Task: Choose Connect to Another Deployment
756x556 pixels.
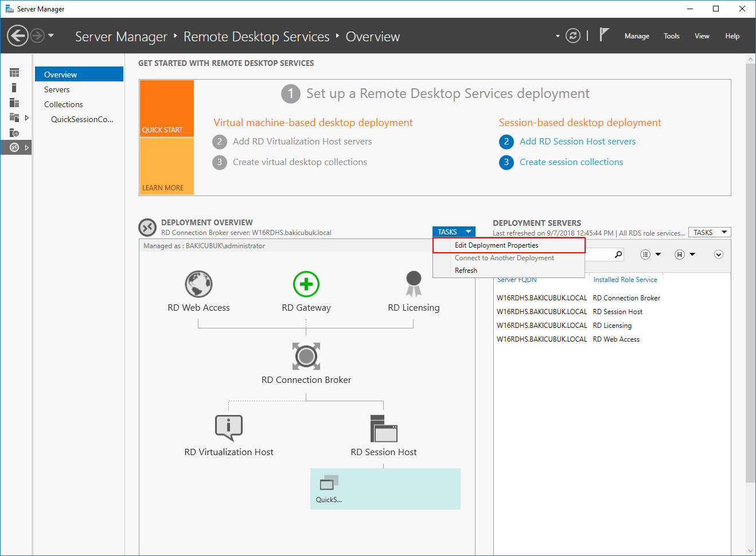Action: (x=509, y=258)
